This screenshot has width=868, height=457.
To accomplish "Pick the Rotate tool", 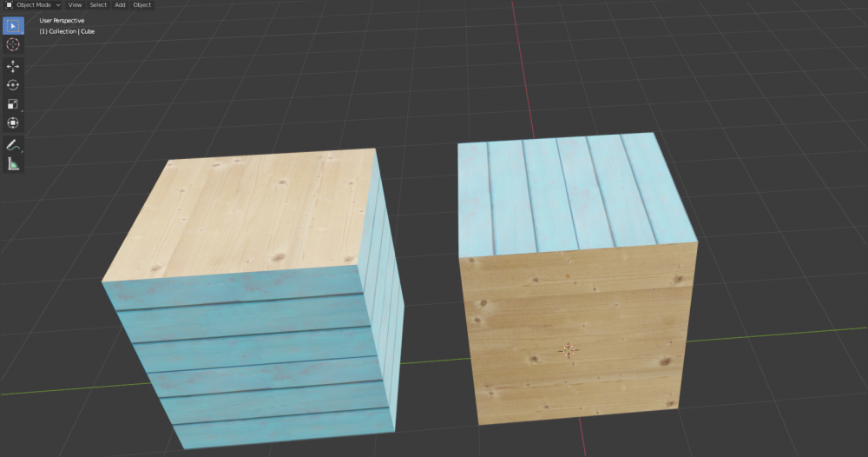I will pos(13,85).
